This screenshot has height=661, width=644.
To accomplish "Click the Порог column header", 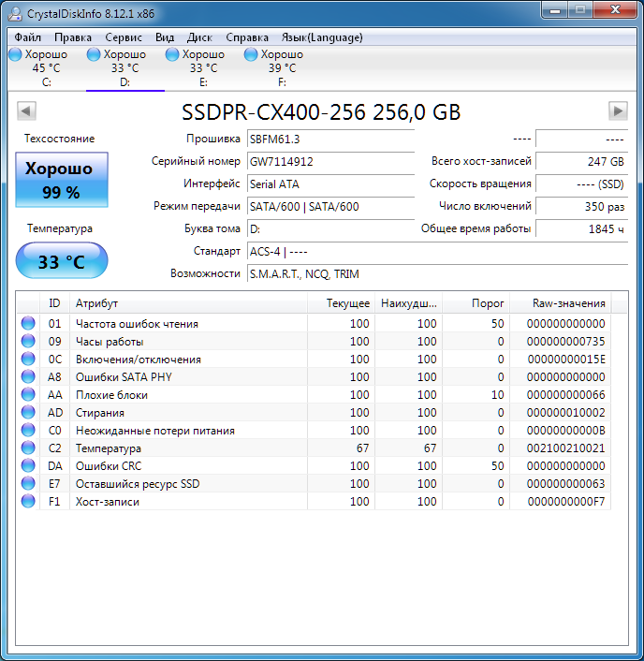I will coord(476,303).
